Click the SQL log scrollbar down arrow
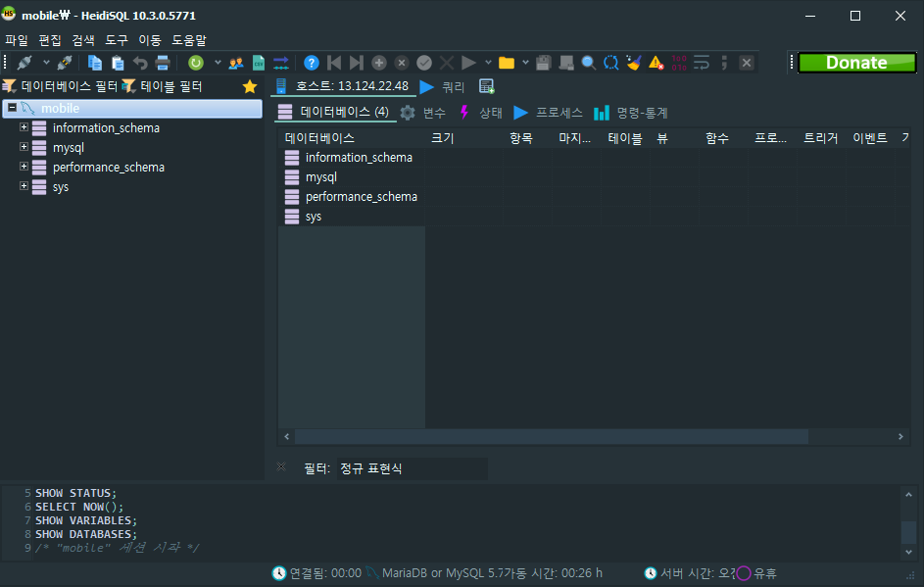This screenshot has height=587, width=924. [908, 553]
